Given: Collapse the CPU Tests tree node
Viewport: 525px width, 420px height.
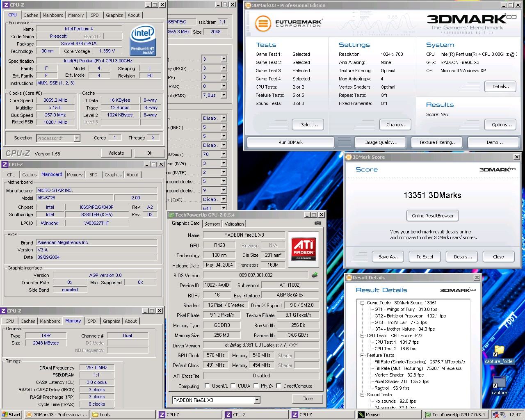Looking at the screenshot, I should tap(362, 336).
